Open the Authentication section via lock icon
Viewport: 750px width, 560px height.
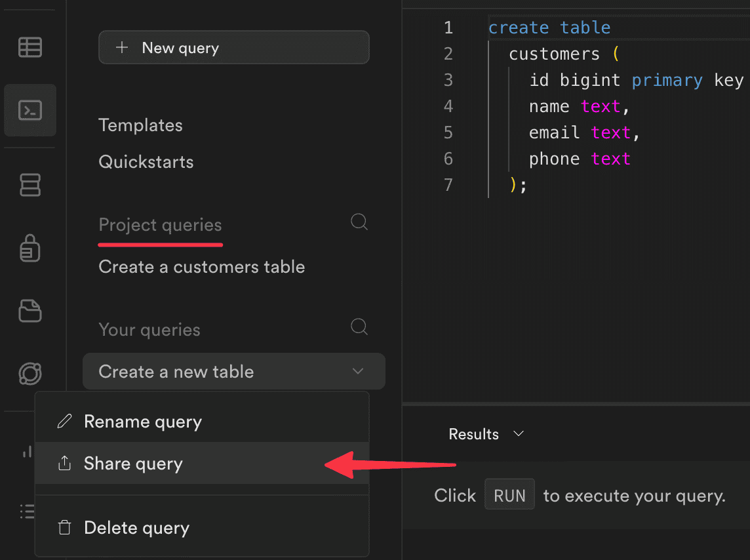pos(30,249)
